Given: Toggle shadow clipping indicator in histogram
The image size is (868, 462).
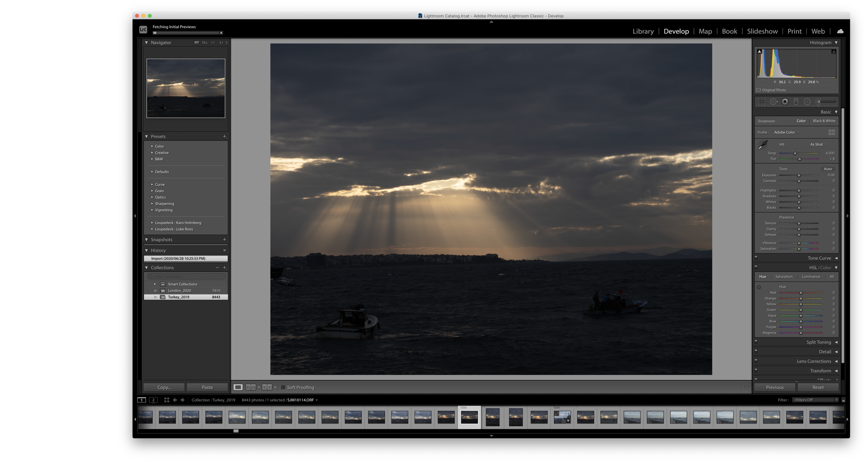Looking at the screenshot, I should click(x=759, y=51).
